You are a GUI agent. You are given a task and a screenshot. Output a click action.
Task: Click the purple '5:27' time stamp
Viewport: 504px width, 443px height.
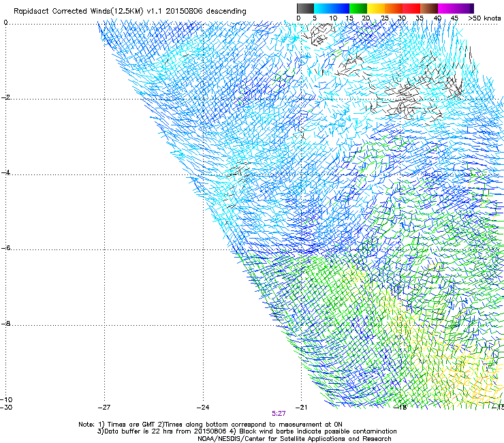[x=279, y=414]
